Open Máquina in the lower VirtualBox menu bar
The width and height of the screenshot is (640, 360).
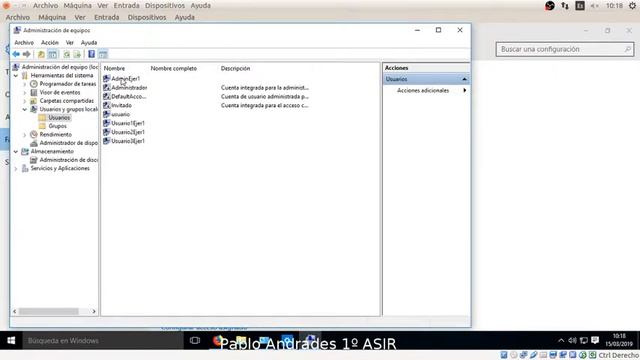click(52, 17)
